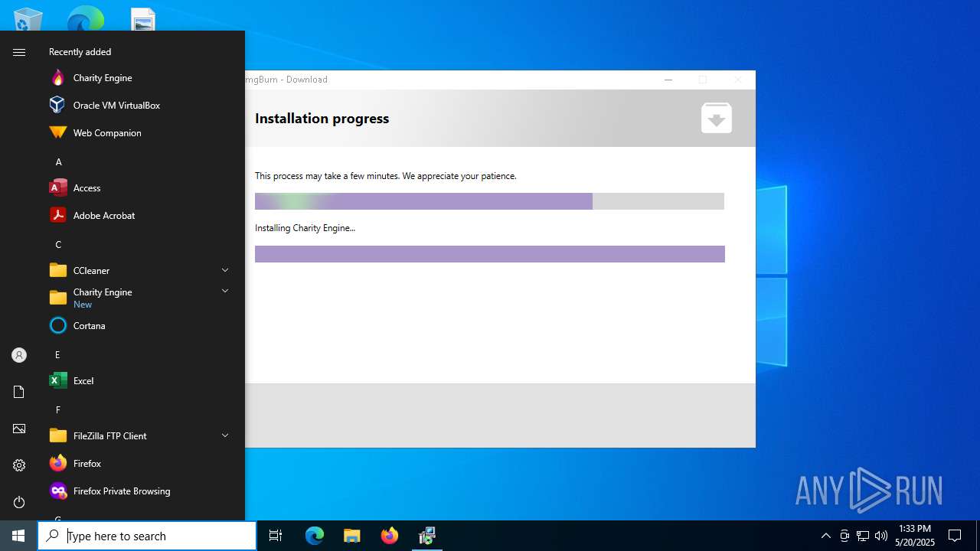
Task: Click the Installing Charity Engine status text
Action: [305, 228]
